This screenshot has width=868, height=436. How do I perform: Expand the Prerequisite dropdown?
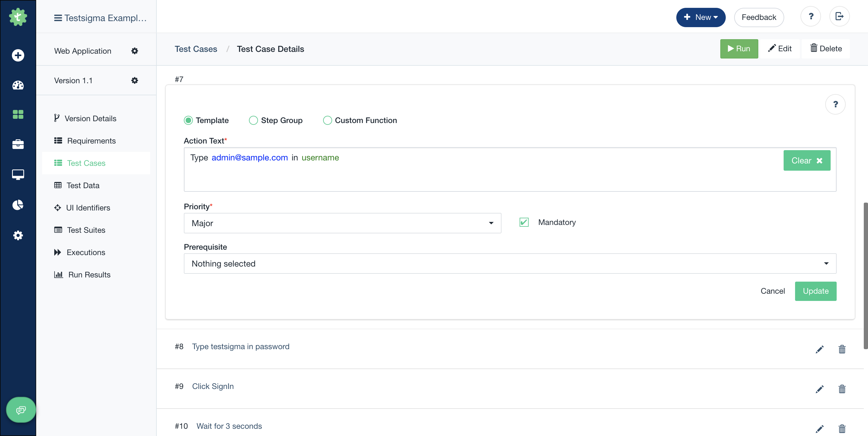pos(510,263)
